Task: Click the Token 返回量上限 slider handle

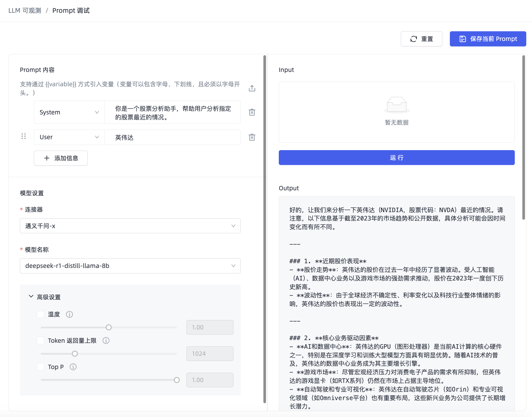Action: pyautogui.click(x=75, y=354)
